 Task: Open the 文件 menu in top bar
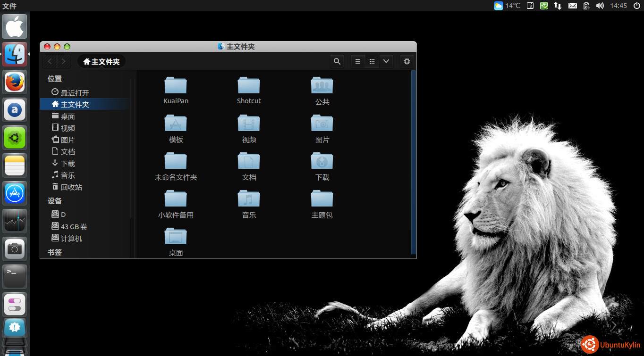point(9,6)
